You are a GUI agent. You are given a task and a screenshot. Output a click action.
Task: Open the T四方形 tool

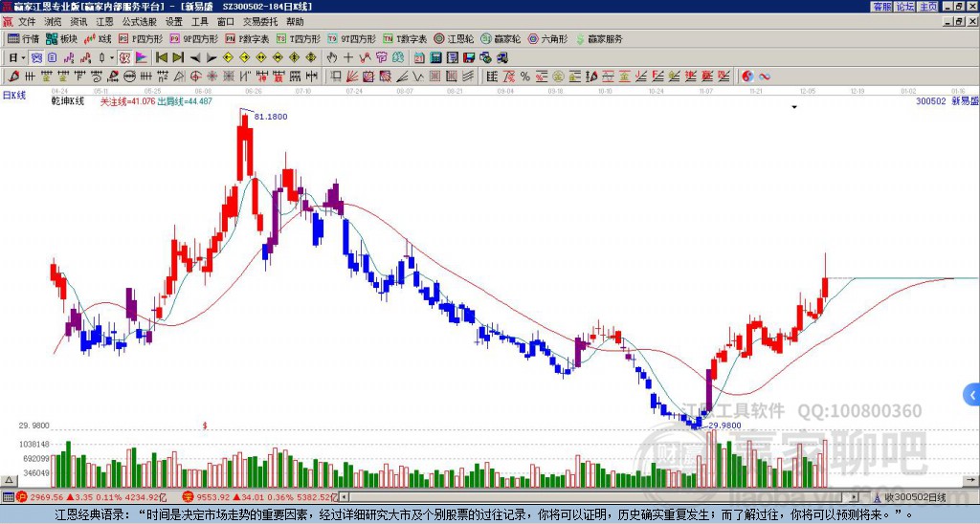tap(299, 38)
